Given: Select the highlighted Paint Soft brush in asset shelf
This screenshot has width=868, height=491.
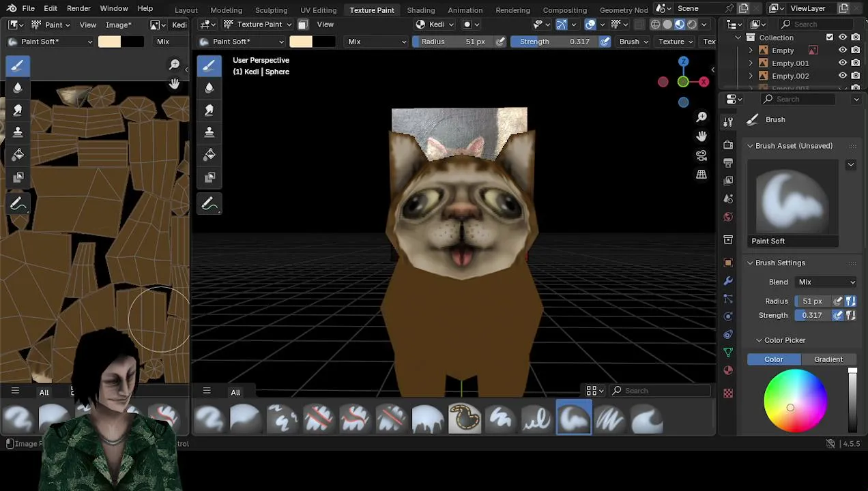Looking at the screenshot, I should 574,418.
